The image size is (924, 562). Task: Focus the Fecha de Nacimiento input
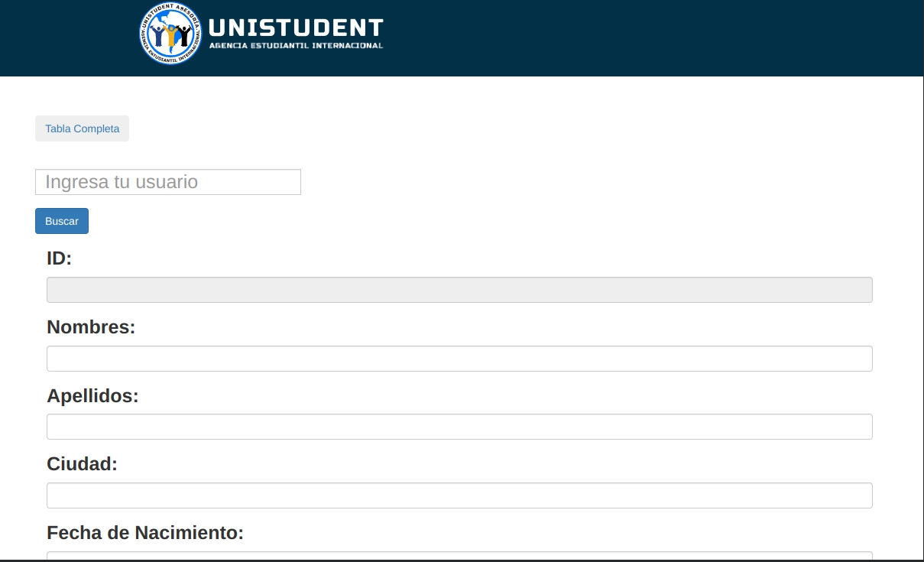coord(459,556)
